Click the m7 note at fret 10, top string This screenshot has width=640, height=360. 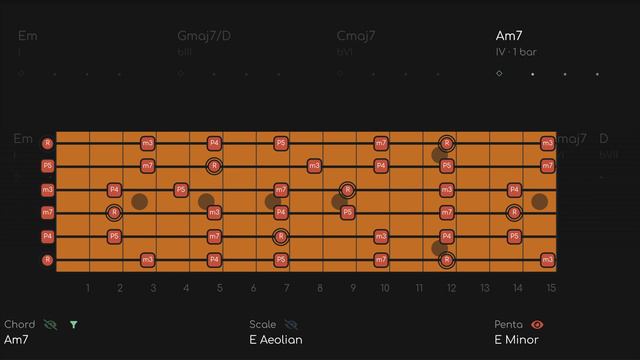click(x=381, y=143)
